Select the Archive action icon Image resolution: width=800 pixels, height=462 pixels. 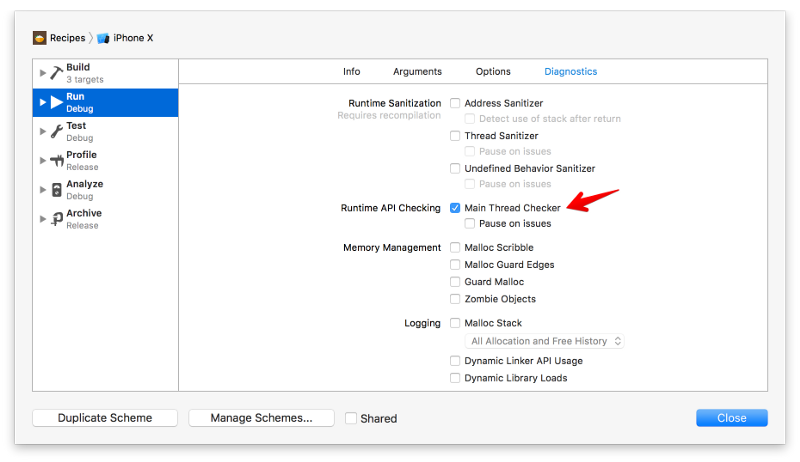click(57, 219)
